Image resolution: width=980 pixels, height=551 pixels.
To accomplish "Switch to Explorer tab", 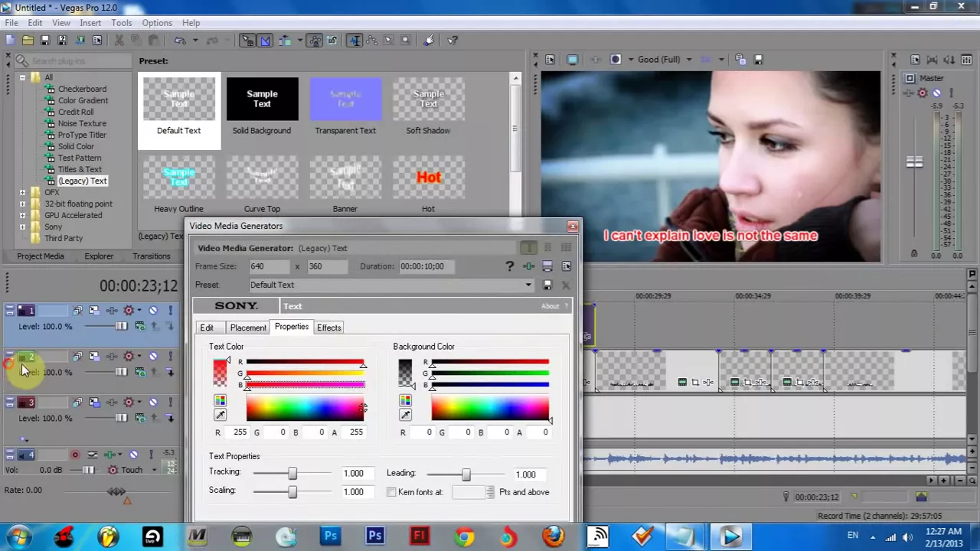I will 99,256.
